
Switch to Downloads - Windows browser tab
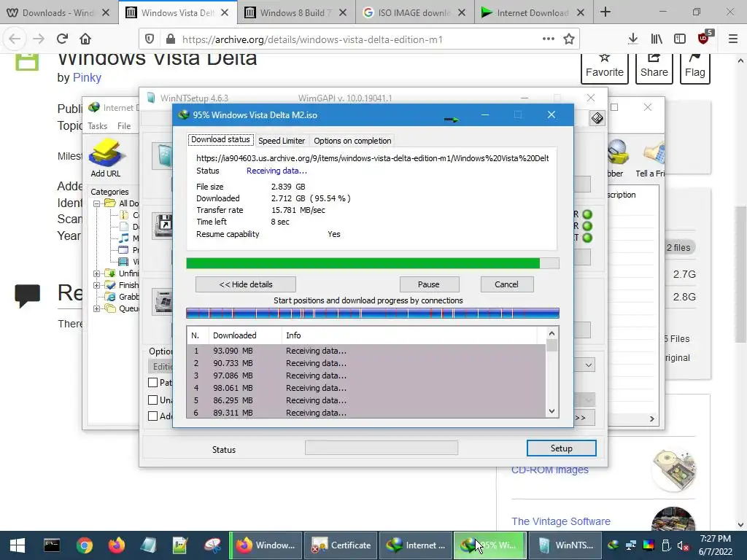[58, 12]
